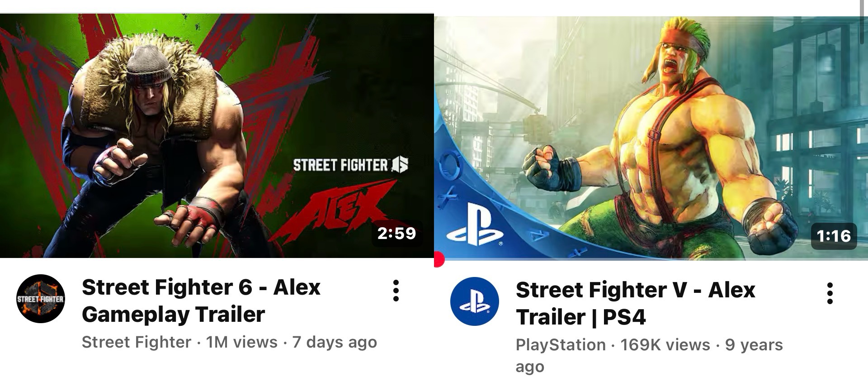Image resolution: width=868 pixels, height=382 pixels.
Task: Play the shirtless Alex PS4 thumbnail video
Action: (651, 138)
